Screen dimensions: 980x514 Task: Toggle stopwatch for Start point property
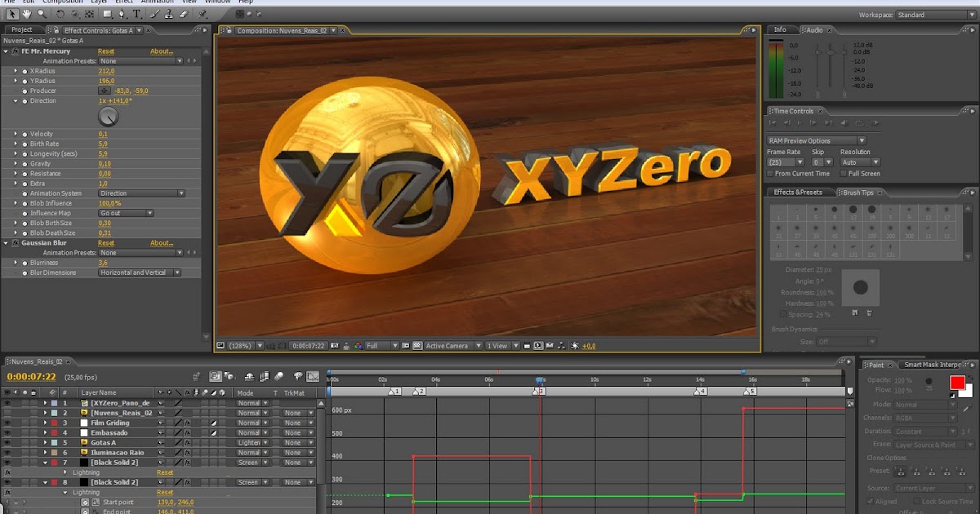click(85, 502)
